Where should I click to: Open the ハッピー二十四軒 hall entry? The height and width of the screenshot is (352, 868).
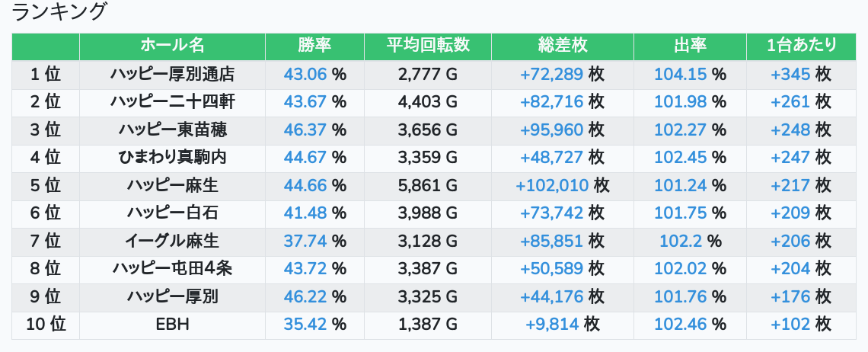172,102
